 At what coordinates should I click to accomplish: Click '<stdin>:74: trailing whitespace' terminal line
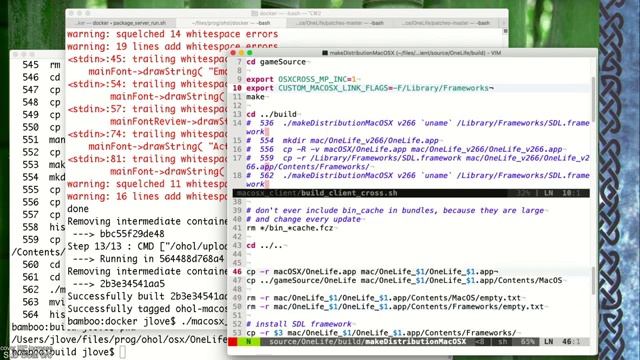point(147,134)
